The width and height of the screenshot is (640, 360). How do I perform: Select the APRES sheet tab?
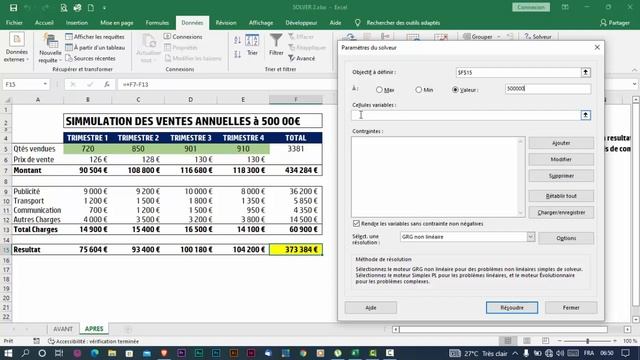click(x=94, y=329)
